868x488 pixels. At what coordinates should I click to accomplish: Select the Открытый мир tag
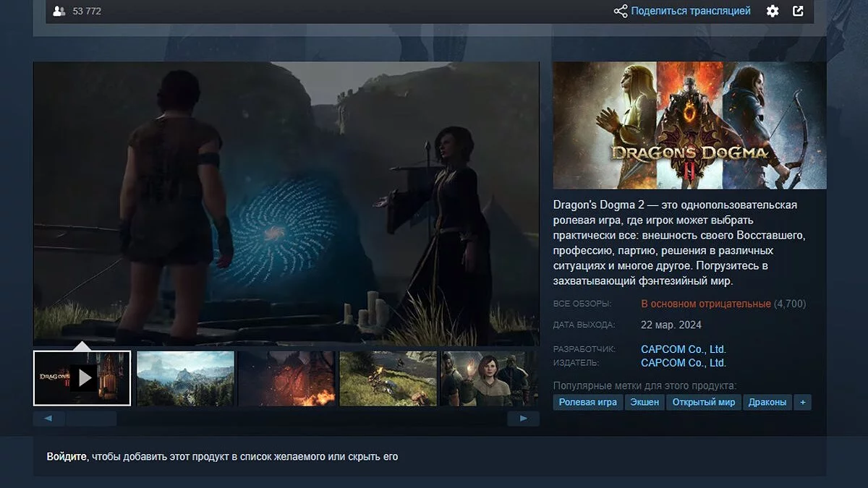tap(703, 402)
